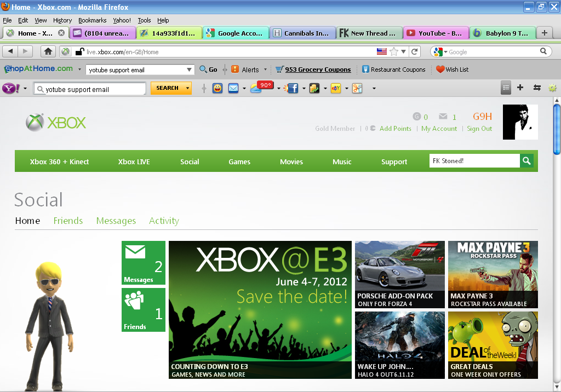Screen dimensions: 561x392
Task: Open the smiley face toolbar icon
Action: (217, 88)
